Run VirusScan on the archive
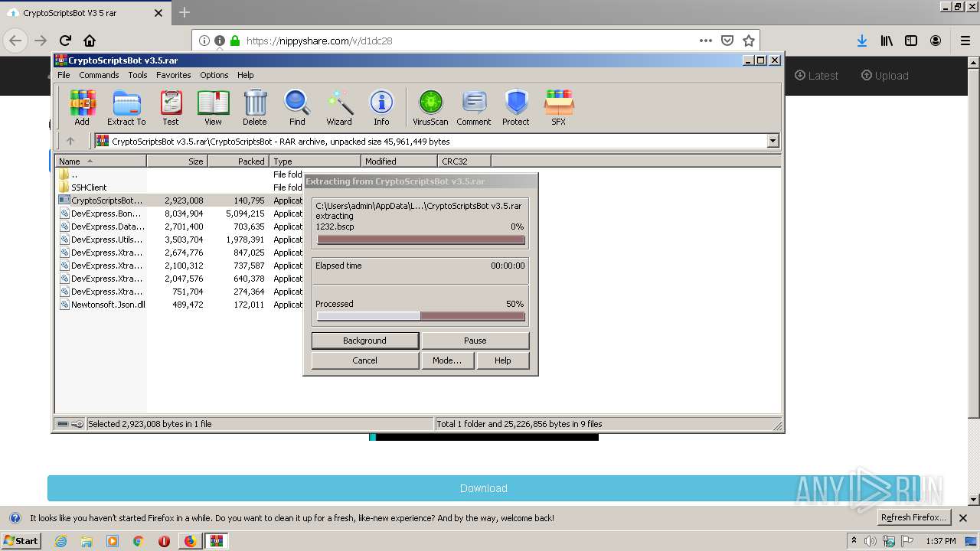980x551 pixels. click(x=430, y=107)
